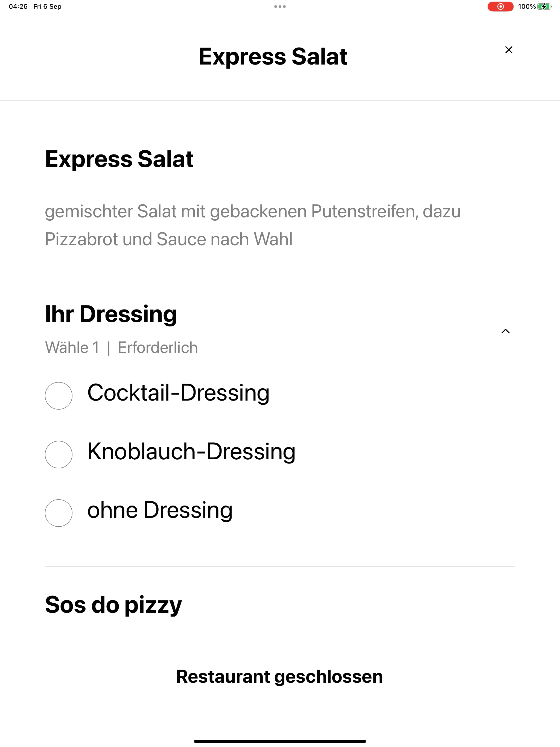
Task: Tap the battery status icon
Action: point(544,6)
